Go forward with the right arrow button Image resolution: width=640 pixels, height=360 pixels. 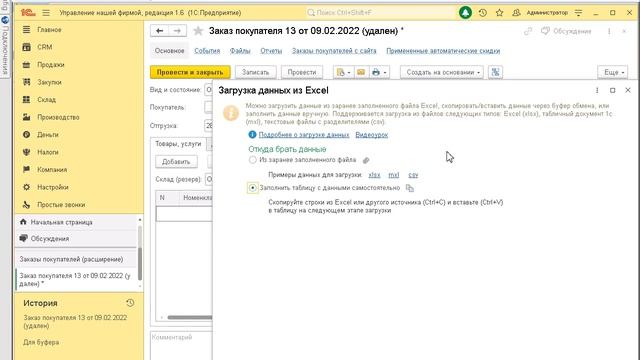point(177,31)
